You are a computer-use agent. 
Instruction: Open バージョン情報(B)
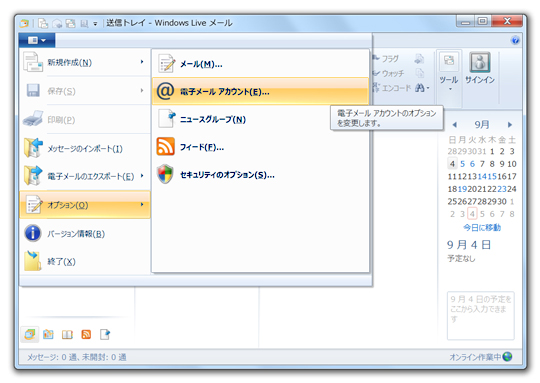pos(85,234)
